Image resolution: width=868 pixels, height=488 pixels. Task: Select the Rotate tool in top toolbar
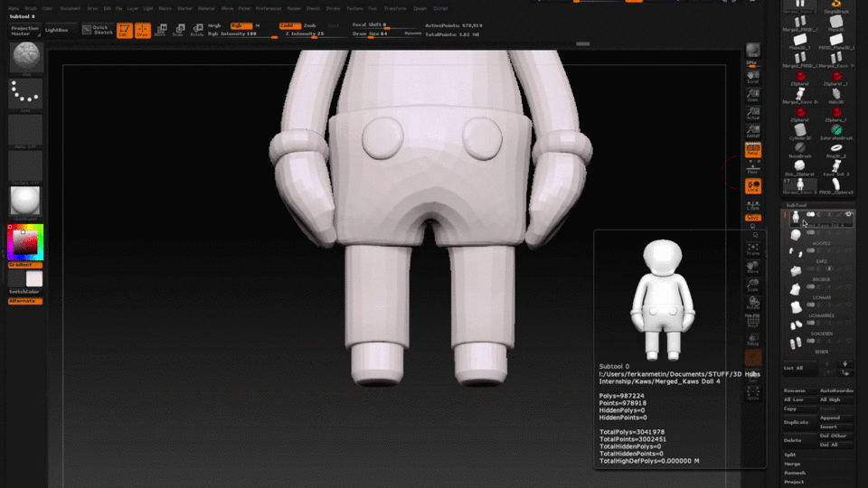pyautogui.click(x=196, y=31)
